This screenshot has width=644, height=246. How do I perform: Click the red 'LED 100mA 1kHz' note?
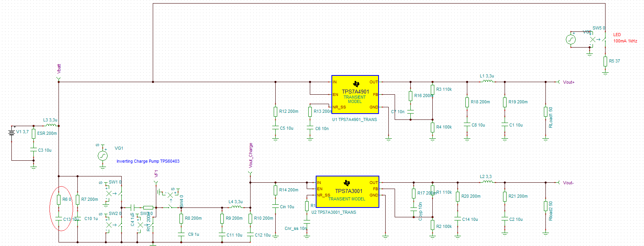point(625,38)
